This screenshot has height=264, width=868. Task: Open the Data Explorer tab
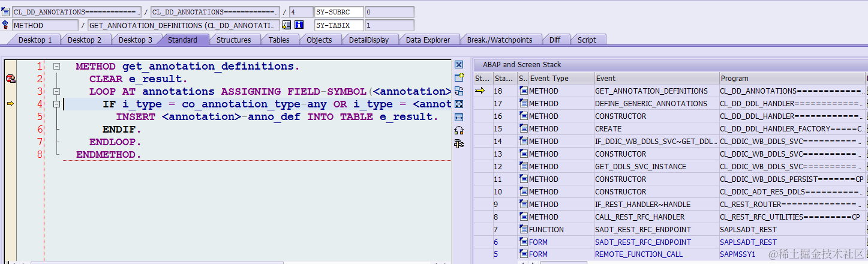click(x=428, y=40)
